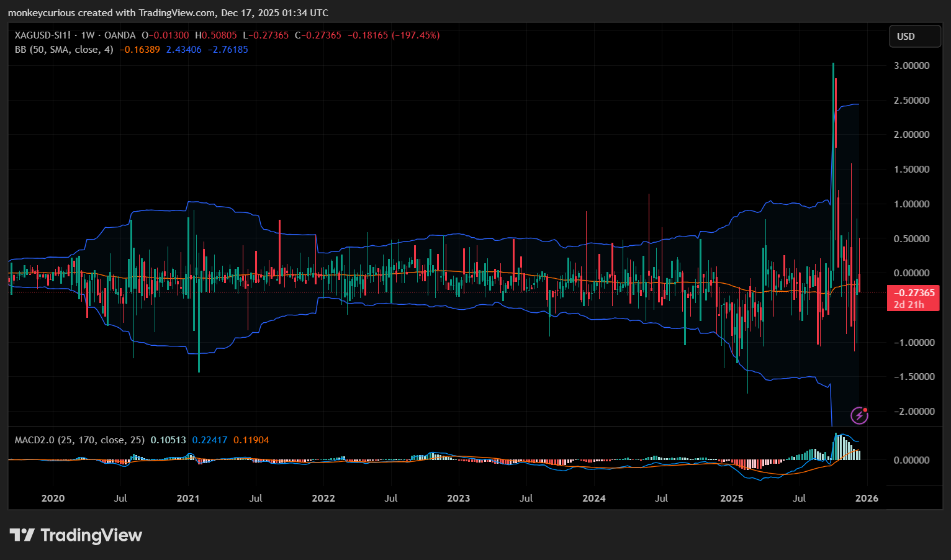Click the MACD pane 0.00000 scale label
The height and width of the screenshot is (560, 951).
coord(911,460)
